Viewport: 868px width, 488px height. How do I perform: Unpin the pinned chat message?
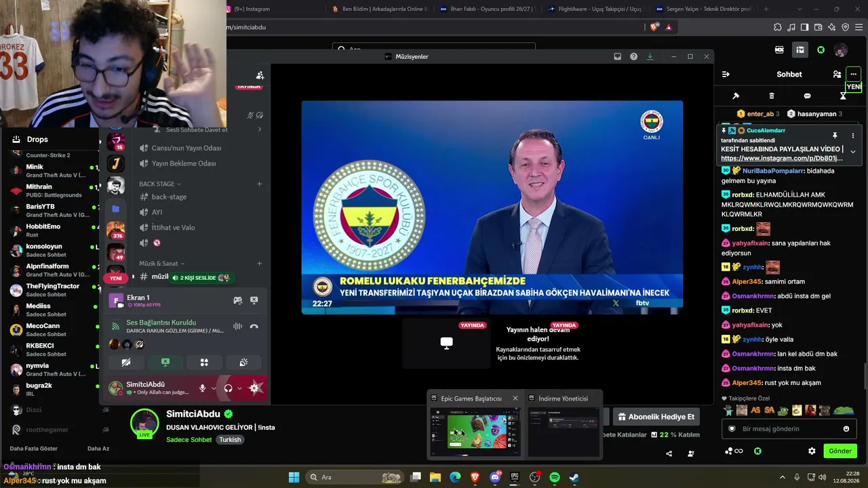tap(835, 136)
